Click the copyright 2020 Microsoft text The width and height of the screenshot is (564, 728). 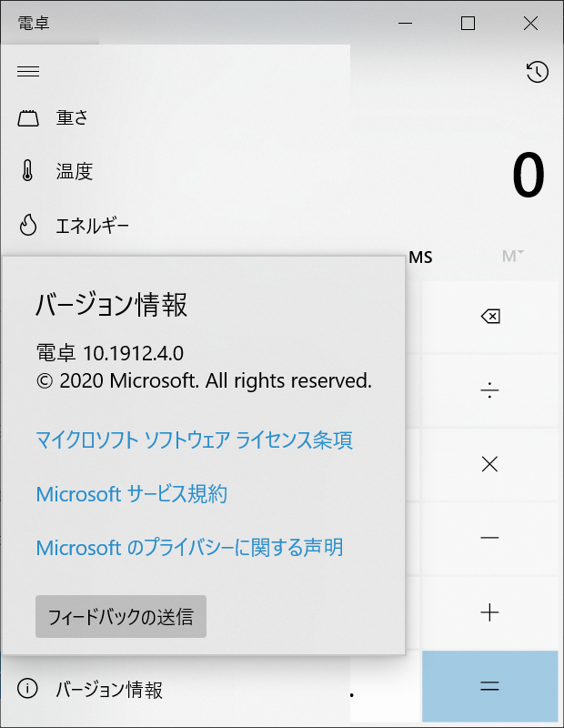pos(205,380)
